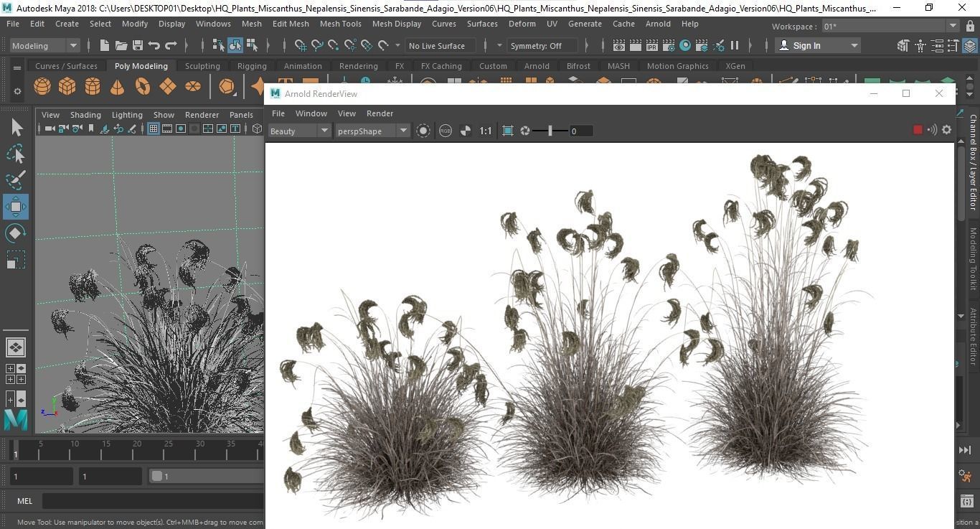The width and height of the screenshot is (980, 529).
Task: Toggle viewport grid display icon
Action: (x=153, y=128)
